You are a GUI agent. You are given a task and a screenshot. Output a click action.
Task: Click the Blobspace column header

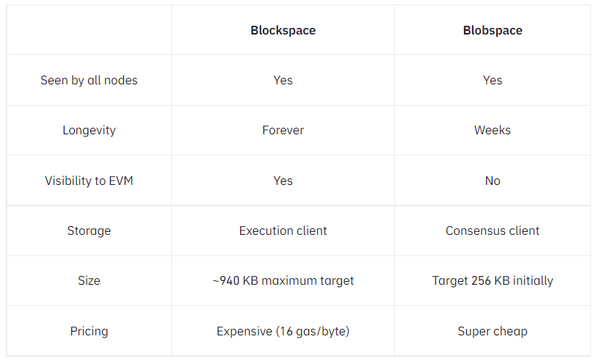point(492,30)
